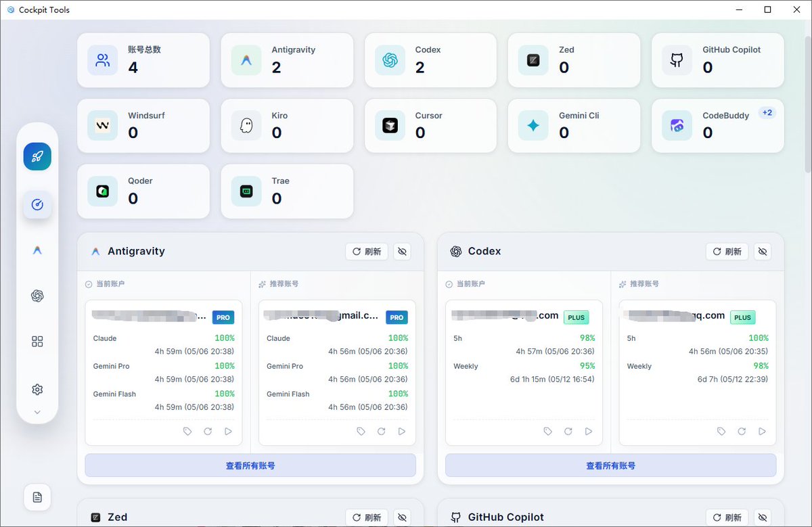The height and width of the screenshot is (527, 812).
Task: Refresh the Antigravity panel
Action: point(367,252)
